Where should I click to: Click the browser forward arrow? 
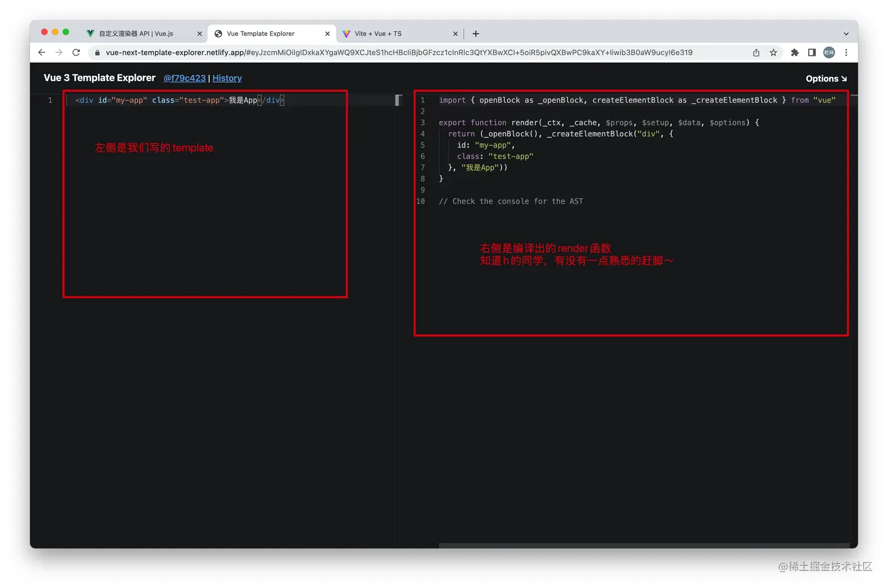pyautogui.click(x=59, y=52)
